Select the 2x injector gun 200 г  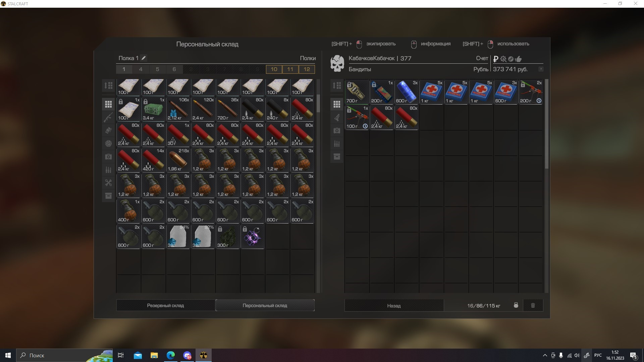coord(531,92)
